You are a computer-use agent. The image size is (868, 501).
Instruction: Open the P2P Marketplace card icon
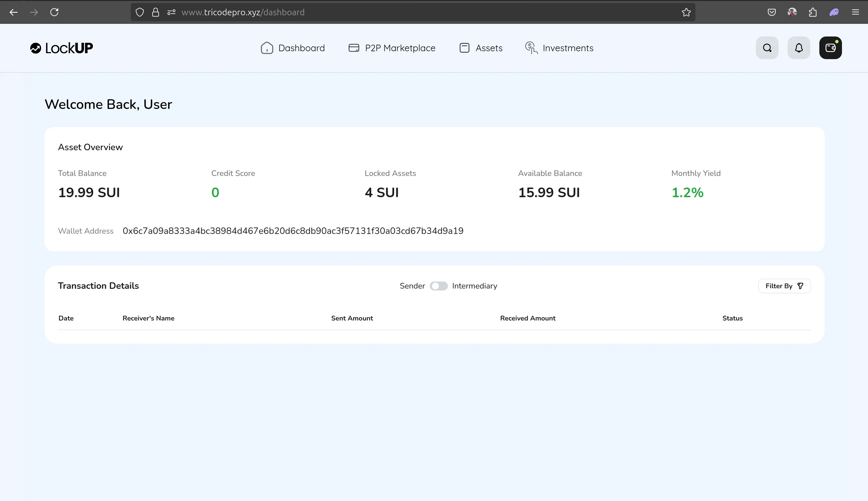pos(354,48)
